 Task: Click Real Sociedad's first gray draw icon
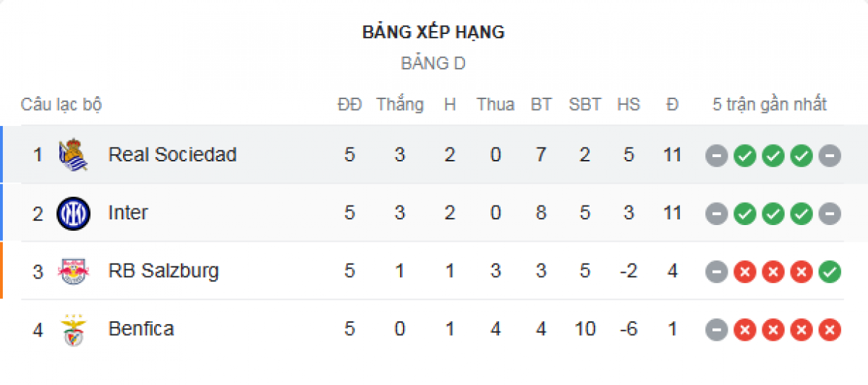coord(716,156)
